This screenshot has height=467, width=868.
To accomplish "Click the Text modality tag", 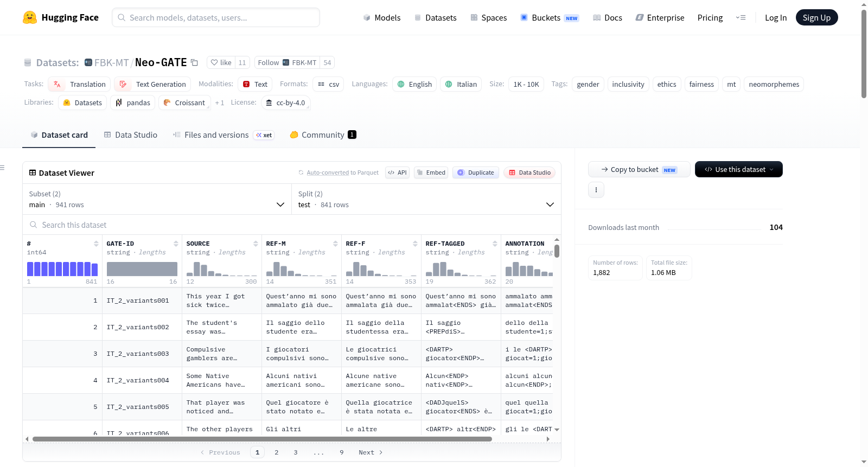I will point(255,84).
